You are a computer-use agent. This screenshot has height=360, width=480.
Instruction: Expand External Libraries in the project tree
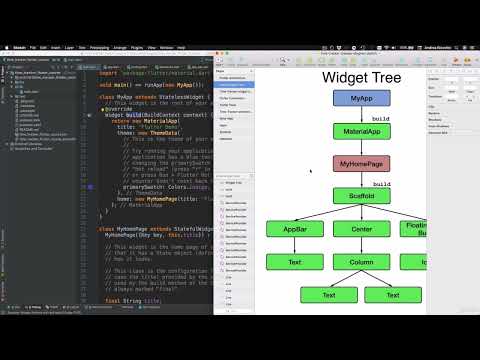click(7, 144)
